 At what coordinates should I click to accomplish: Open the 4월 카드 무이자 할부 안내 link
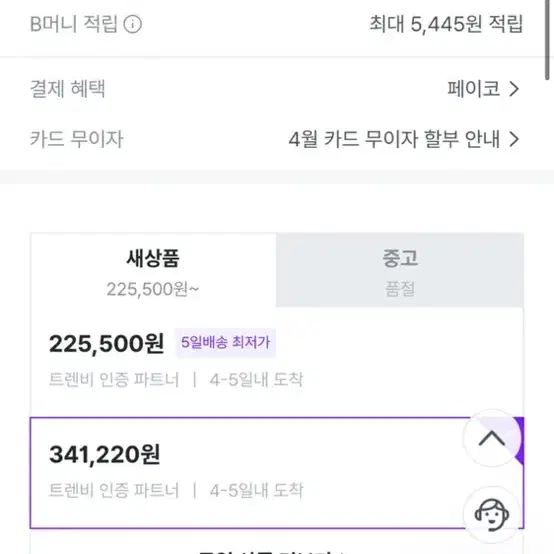pyautogui.click(x=394, y=139)
